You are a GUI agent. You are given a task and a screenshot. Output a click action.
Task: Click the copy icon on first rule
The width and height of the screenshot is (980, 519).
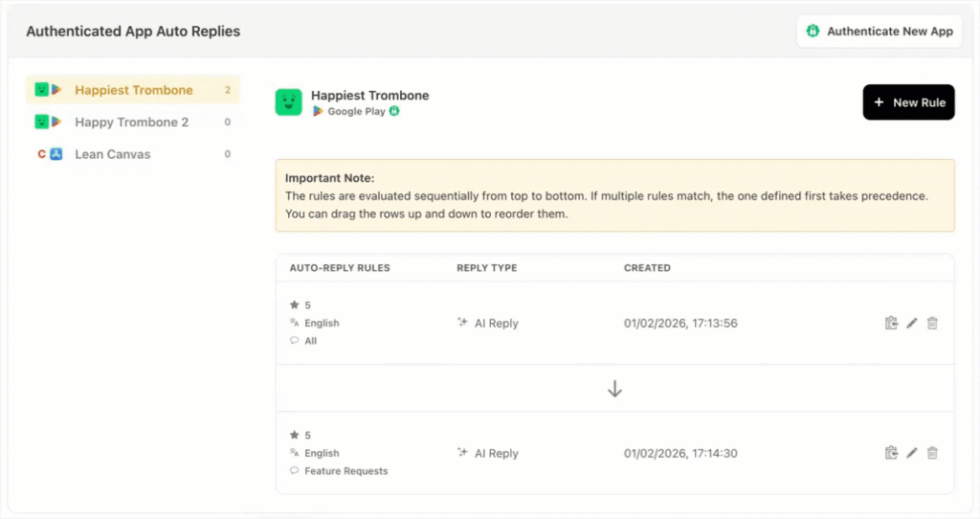(x=891, y=324)
